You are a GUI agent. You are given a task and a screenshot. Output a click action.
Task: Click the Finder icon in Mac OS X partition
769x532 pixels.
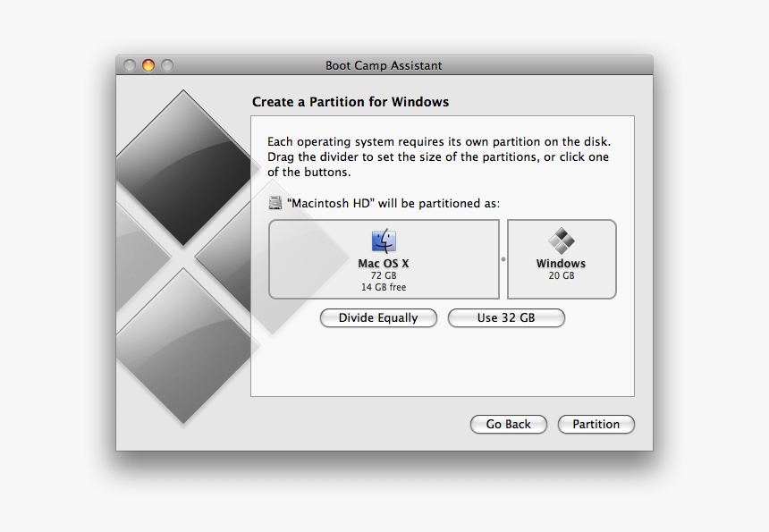pos(384,241)
